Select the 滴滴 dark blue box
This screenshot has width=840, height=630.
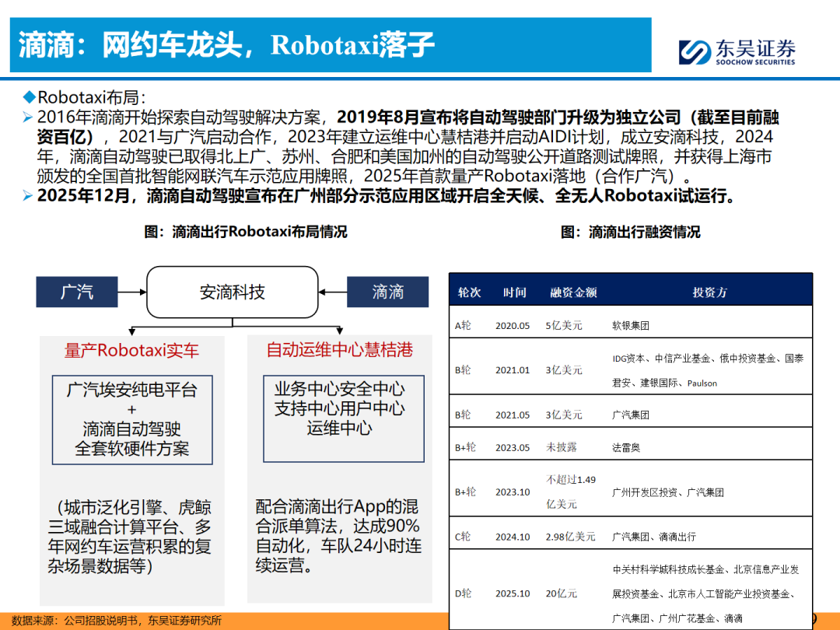click(387, 292)
